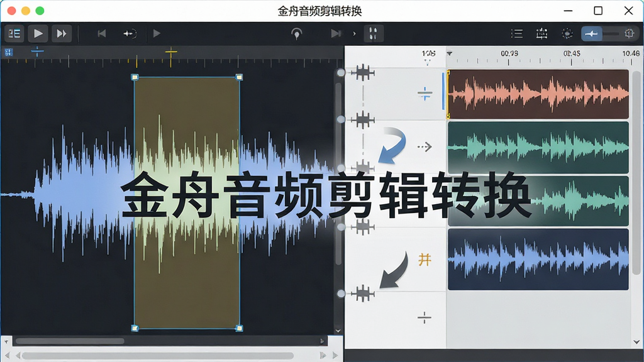Click the crop frame icon at toolbar end

pos(629,34)
